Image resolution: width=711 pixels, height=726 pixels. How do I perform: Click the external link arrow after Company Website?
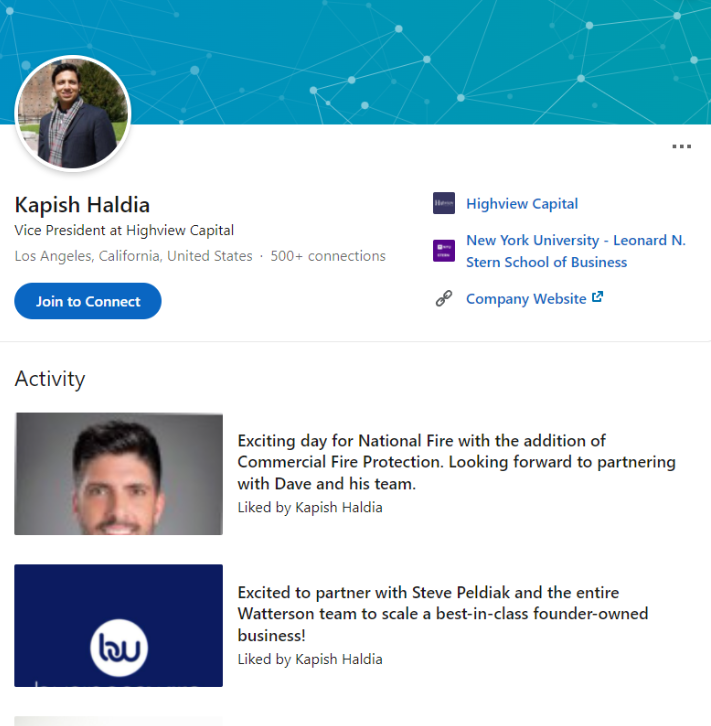pyautogui.click(x=598, y=297)
